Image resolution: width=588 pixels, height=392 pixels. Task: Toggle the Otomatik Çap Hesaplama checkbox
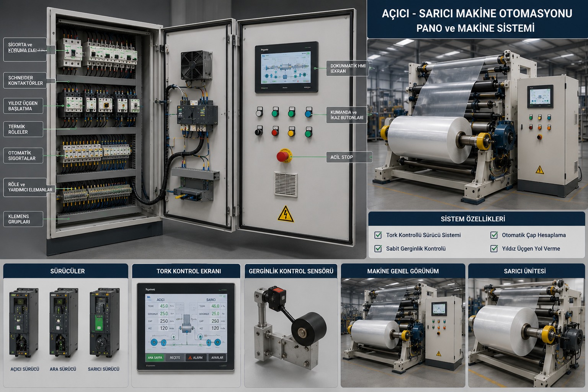[494, 235]
